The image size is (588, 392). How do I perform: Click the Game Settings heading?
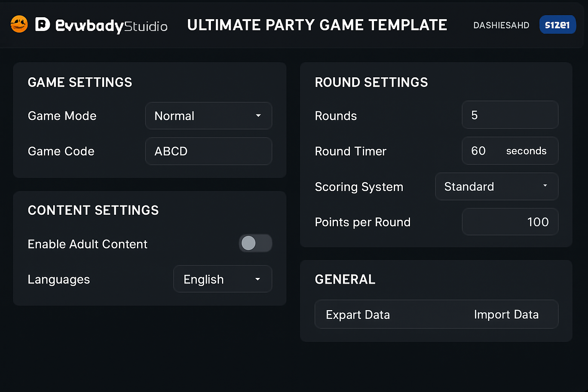pyautogui.click(x=80, y=82)
